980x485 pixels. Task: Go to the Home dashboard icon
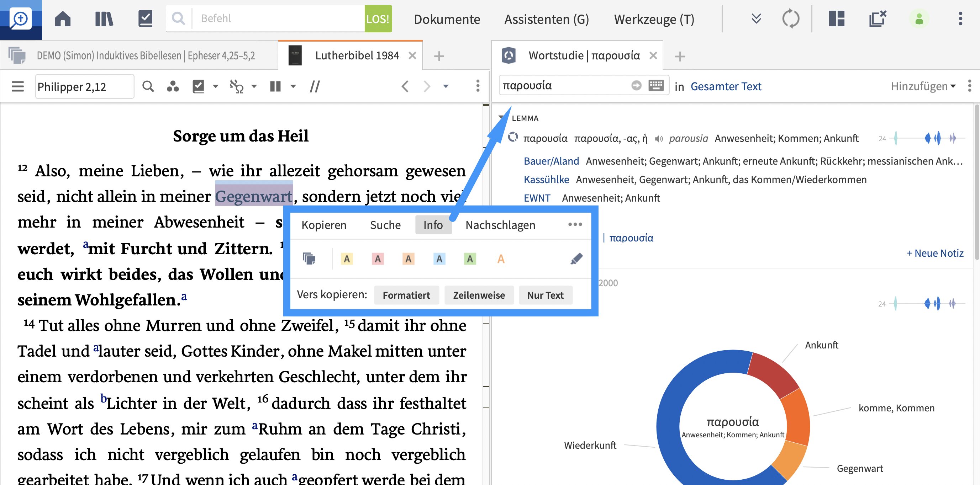(x=63, y=18)
